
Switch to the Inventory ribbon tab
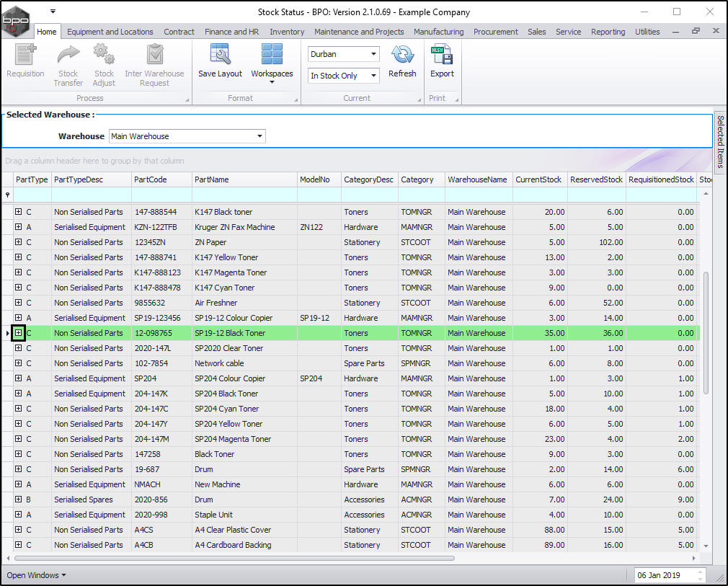287,32
